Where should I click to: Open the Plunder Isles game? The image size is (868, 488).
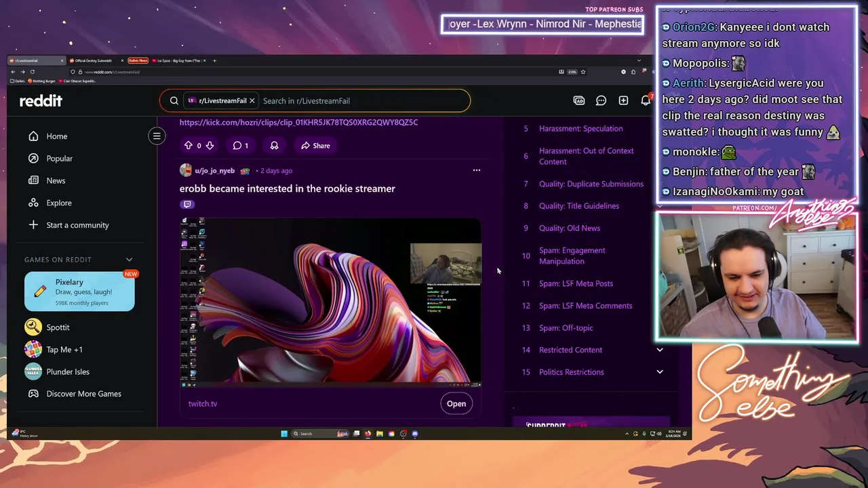(x=58, y=372)
